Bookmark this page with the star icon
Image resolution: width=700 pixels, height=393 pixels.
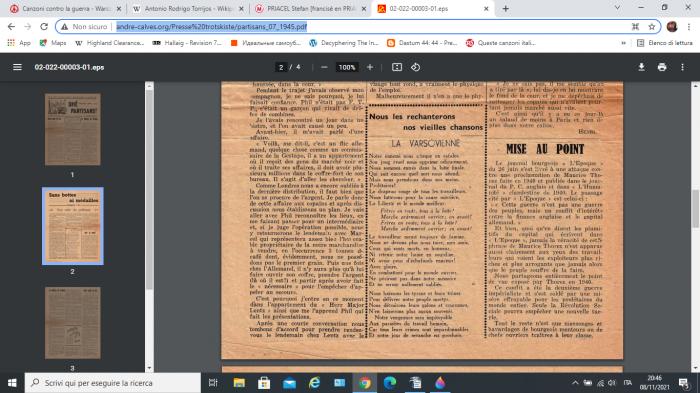coord(651,27)
